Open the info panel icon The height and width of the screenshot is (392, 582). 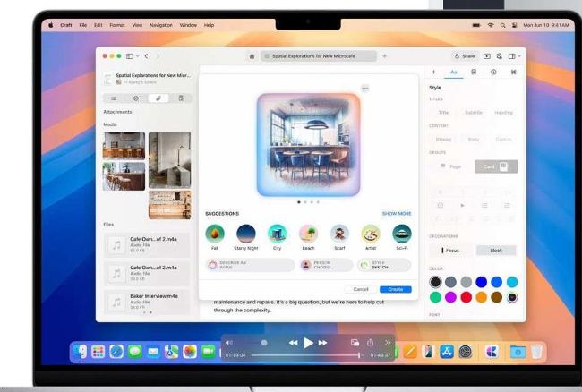click(x=494, y=72)
